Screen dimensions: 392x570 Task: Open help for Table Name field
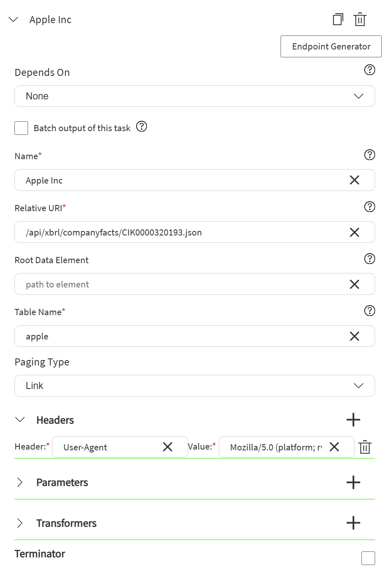click(x=370, y=311)
